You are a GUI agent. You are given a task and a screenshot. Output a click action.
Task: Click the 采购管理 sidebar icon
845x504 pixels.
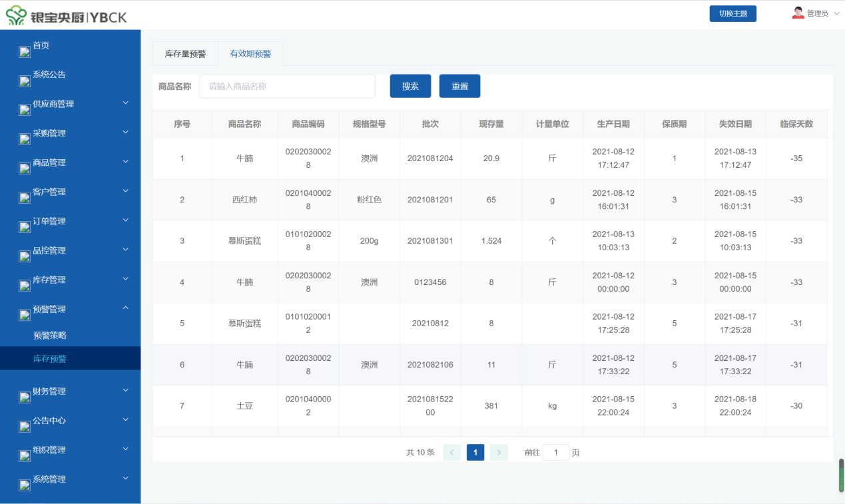(25, 140)
